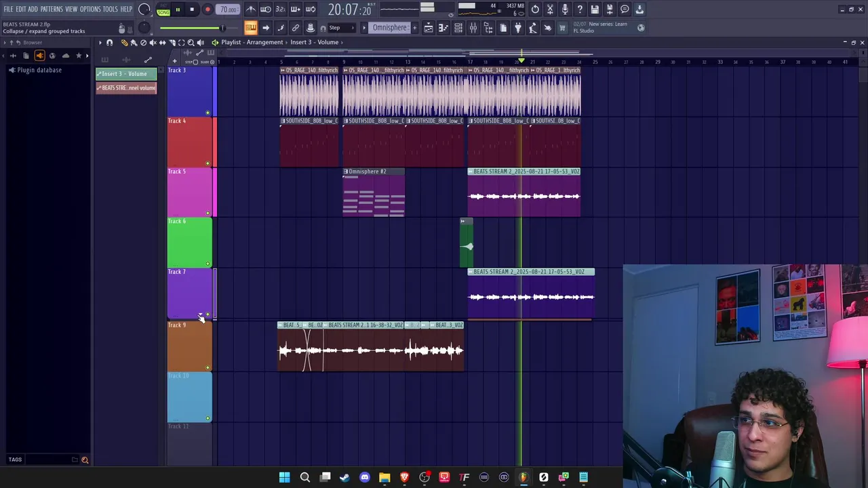Click the render/export save-as icon
Viewport: 868px width, 488px height.
(610, 9)
